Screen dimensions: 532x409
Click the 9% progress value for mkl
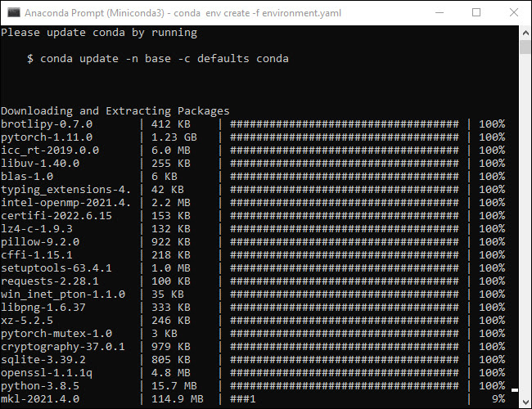click(498, 399)
